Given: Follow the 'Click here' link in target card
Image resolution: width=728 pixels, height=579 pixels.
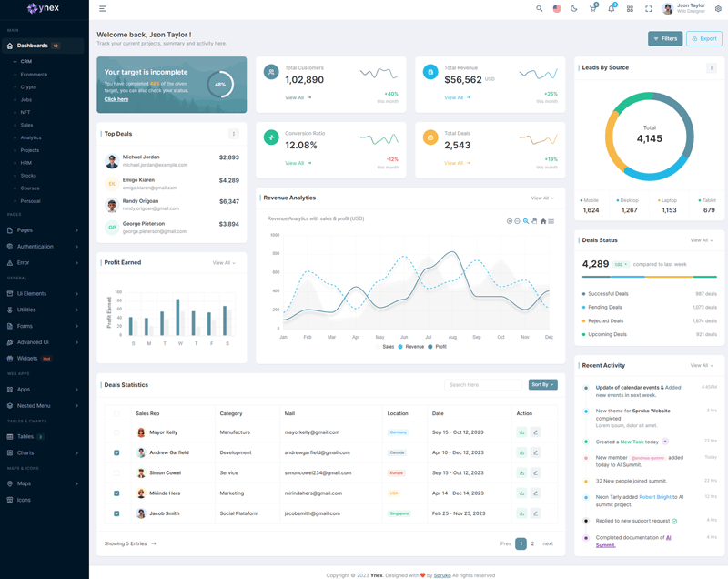Looking at the screenshot, I should point(116,99).
